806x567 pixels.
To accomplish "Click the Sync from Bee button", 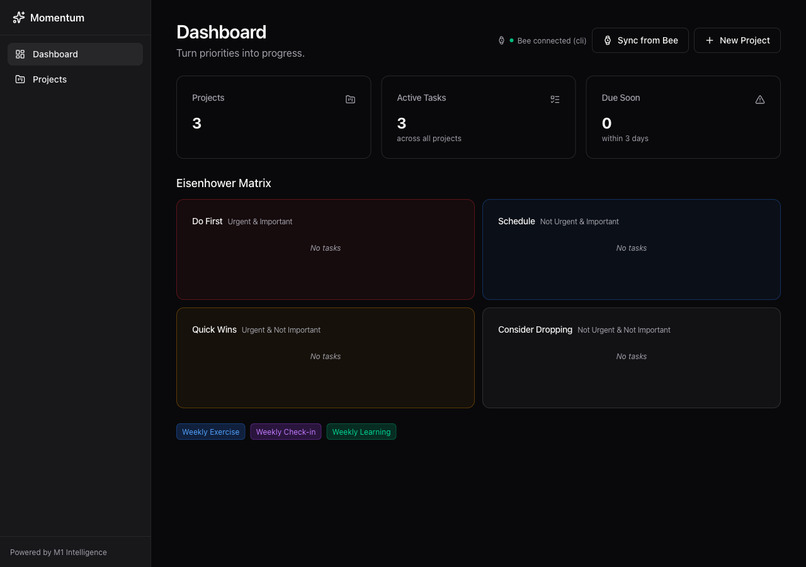I will pyautogui.click(x=640, y=40).
